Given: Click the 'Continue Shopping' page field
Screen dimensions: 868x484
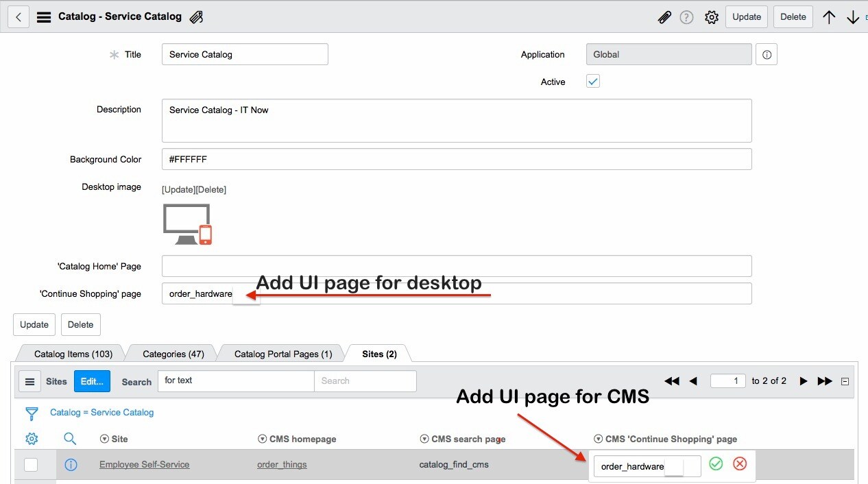Looking at the screenshot, I should (x=457, y=293).
